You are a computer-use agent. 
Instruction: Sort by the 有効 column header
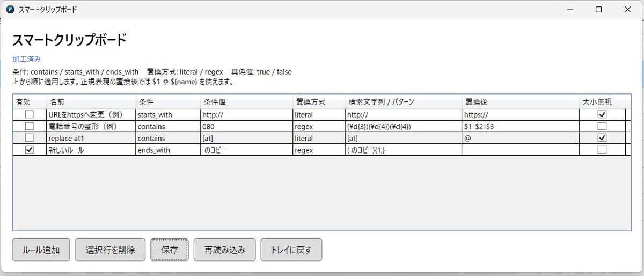[x=30, y=102]
